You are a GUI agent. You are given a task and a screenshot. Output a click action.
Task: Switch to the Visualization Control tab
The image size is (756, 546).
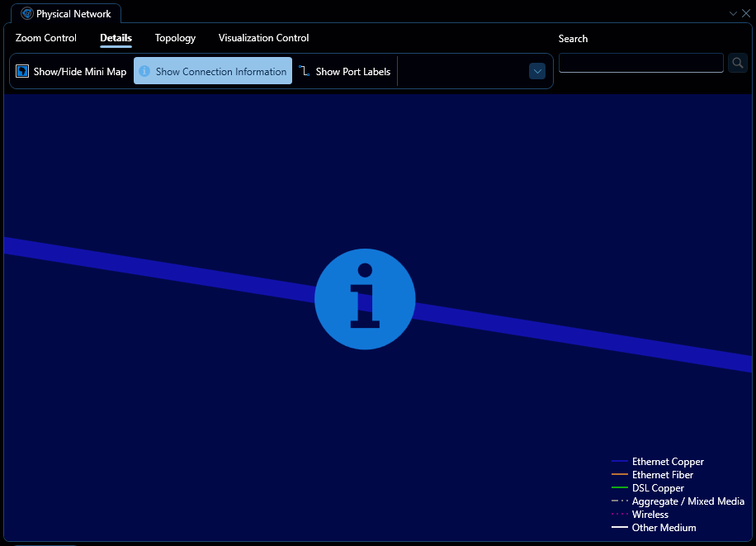pos(263,38)
